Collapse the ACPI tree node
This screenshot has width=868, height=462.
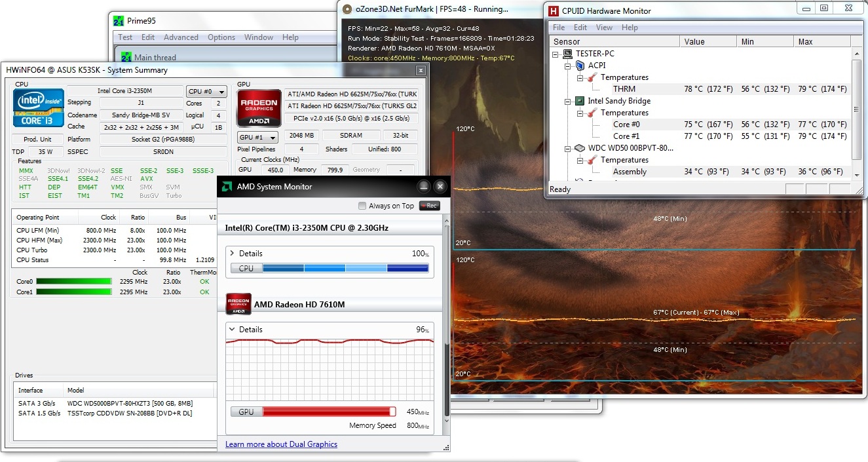pos(568,66)
